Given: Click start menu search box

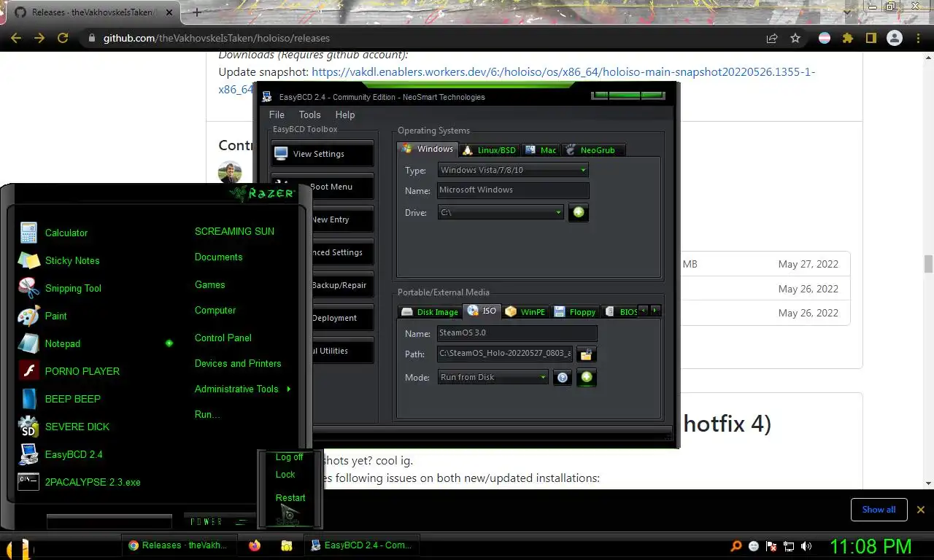Looking at the screenshot, I should 109,521.
